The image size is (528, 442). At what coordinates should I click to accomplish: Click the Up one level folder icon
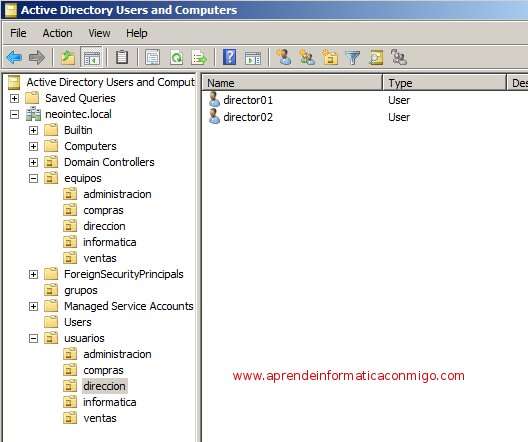tap(68, 57)
